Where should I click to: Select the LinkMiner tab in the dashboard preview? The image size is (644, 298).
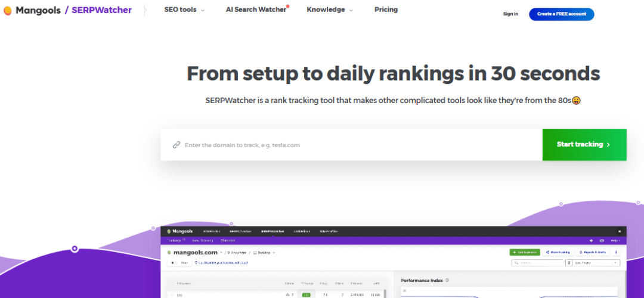point(302,231)
